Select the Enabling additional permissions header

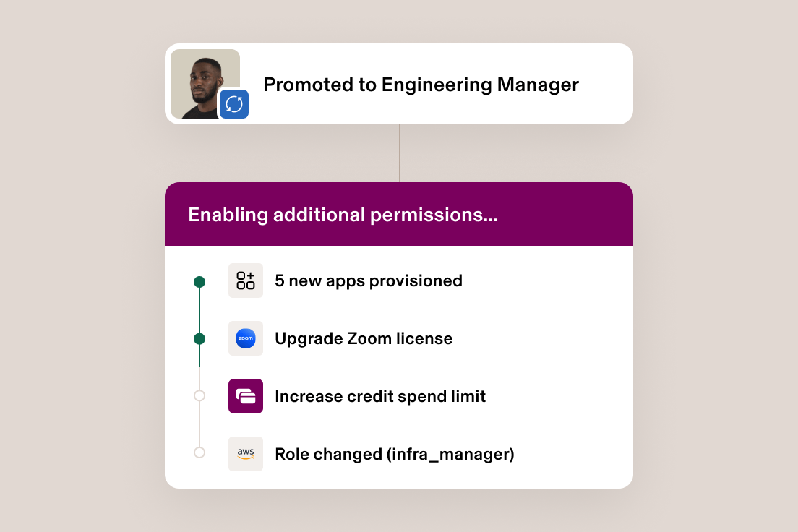click(343, 214)
